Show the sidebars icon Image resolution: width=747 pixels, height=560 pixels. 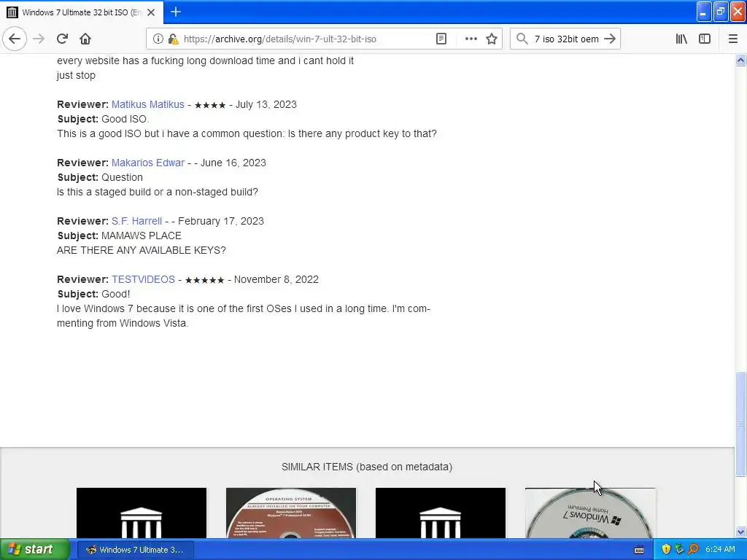(705, 39)
